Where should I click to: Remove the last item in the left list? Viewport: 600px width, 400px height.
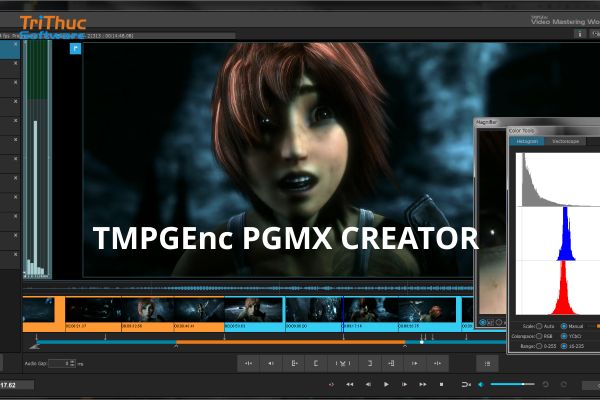(x=15, y=255)
